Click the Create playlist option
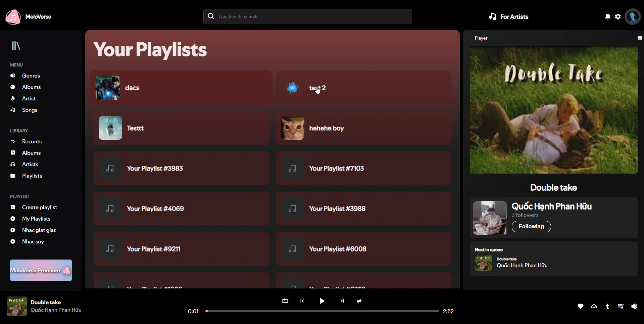Screen dimensions: 644x324 click(x=39, y=207)
